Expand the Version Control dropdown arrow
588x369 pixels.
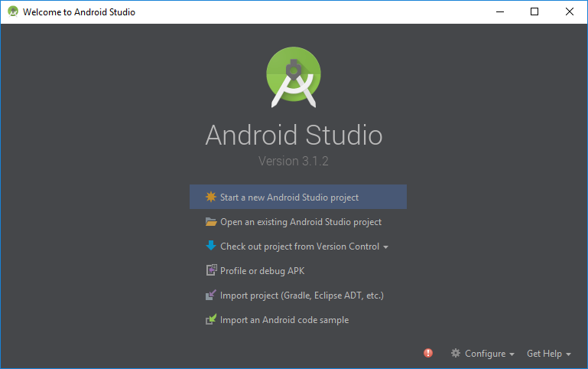385,247
